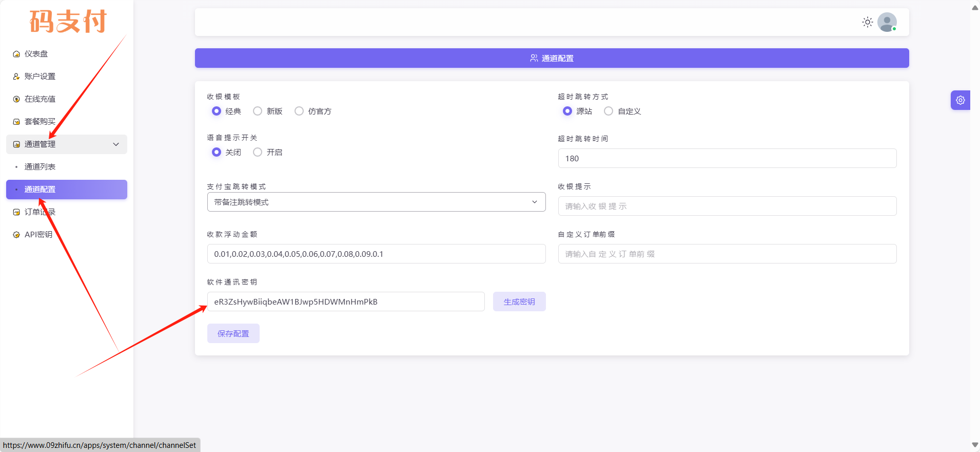This screenshot has width=980, height=452.
Task: Click the scrollbar down arrow
Action: click(975, 445)
